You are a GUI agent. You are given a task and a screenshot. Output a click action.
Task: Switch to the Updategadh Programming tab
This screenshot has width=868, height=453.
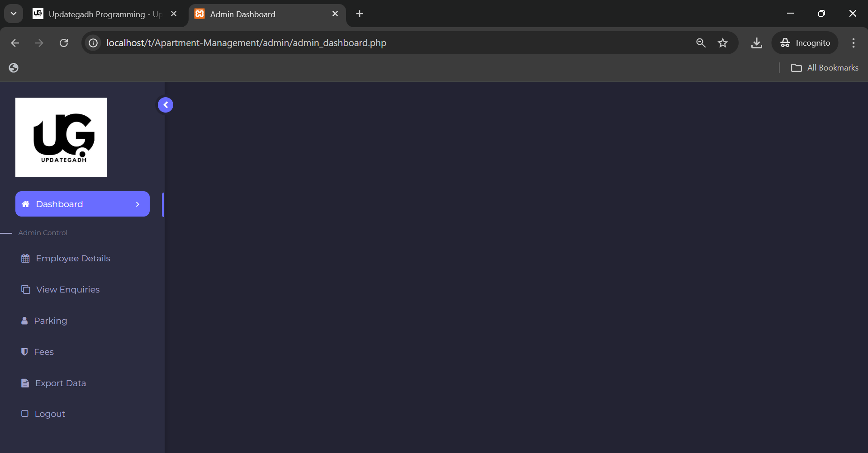click(x=104, y=14)
